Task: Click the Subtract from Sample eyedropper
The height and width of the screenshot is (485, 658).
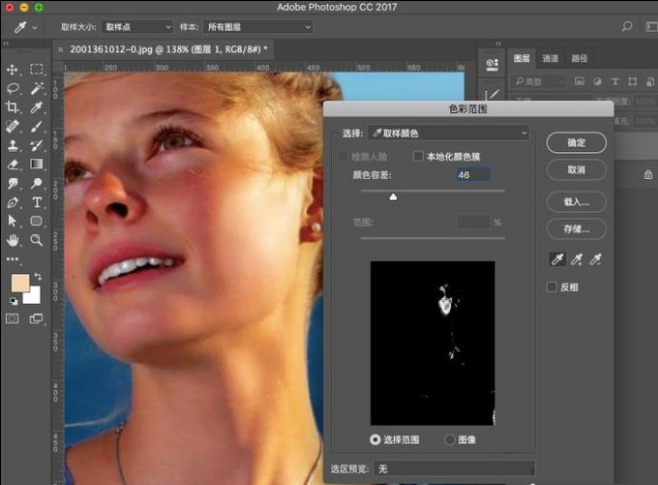Action: point(596,259)
